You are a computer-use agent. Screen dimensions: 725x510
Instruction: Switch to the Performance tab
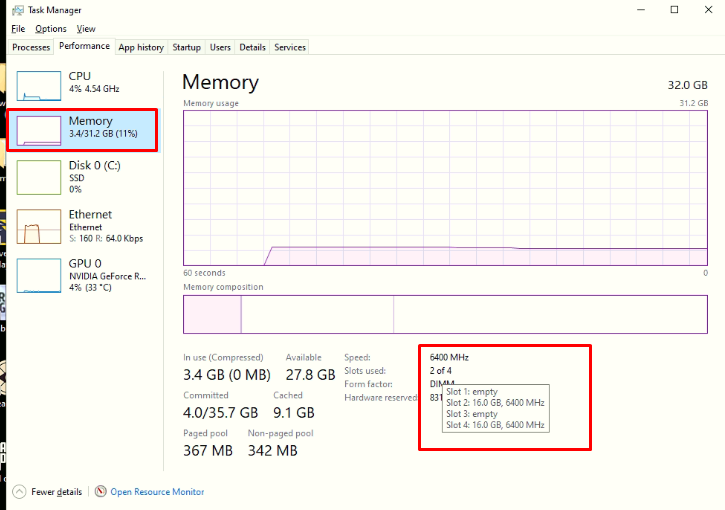85,46
